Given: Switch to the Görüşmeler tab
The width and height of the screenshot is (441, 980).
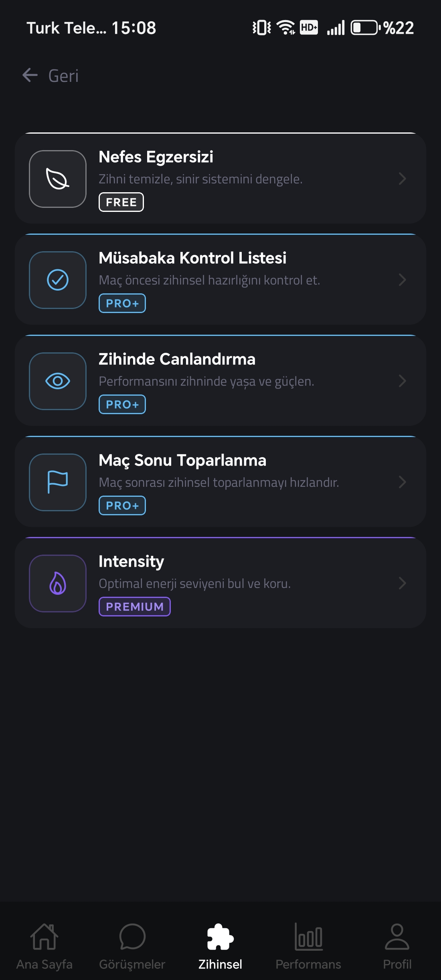Looking at the screenshot, I should point(132,947).
